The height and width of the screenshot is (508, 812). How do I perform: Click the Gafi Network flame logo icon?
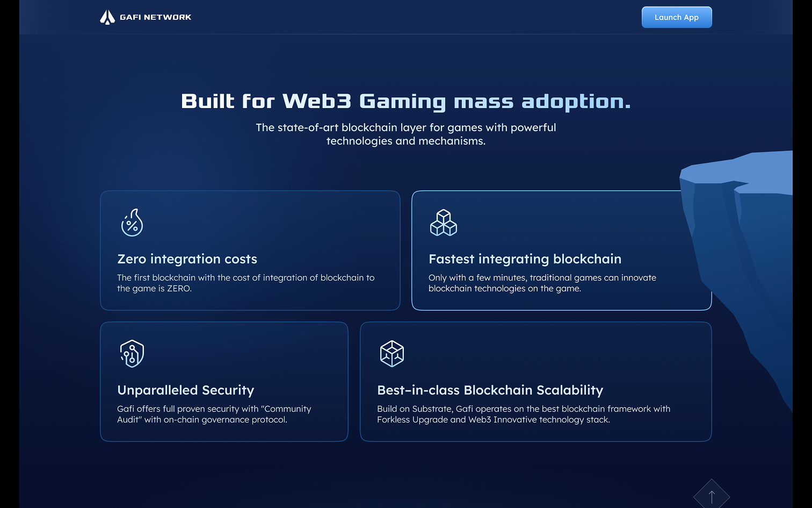(x=107, y=17)
